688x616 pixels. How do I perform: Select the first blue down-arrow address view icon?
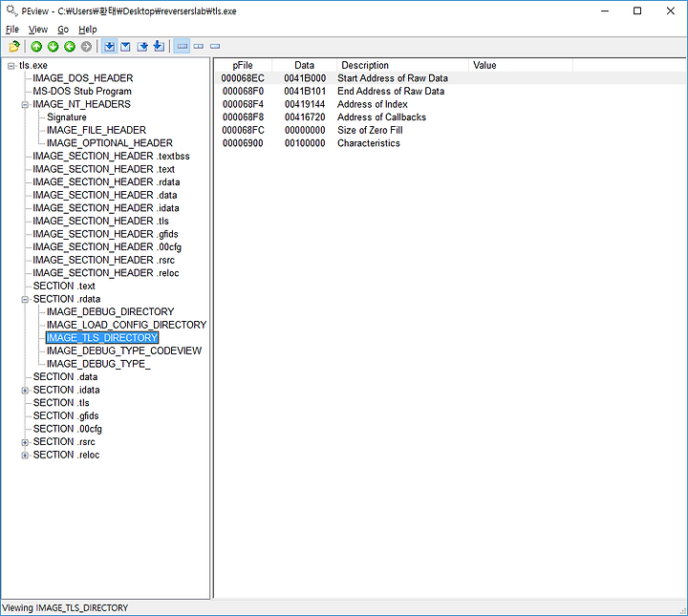pos(109,46)
